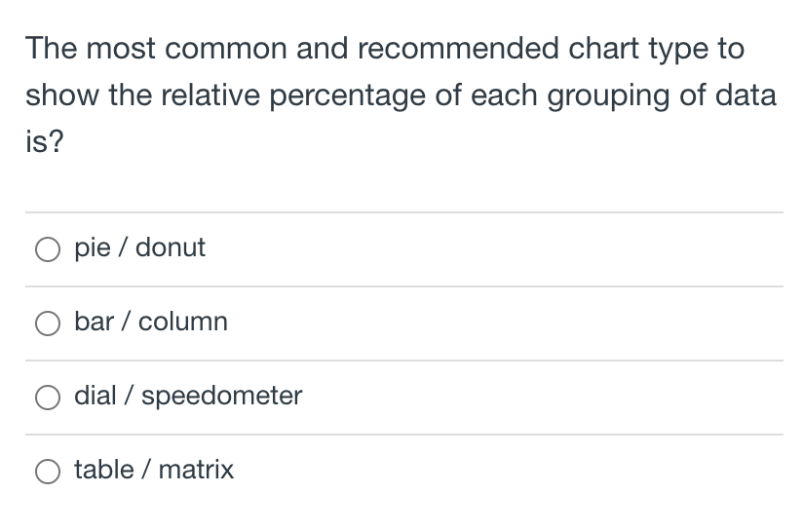Click the "pie / donut" answer label
Image resolution: width=803 pixels, height=532 pixels.
[139, 248]
